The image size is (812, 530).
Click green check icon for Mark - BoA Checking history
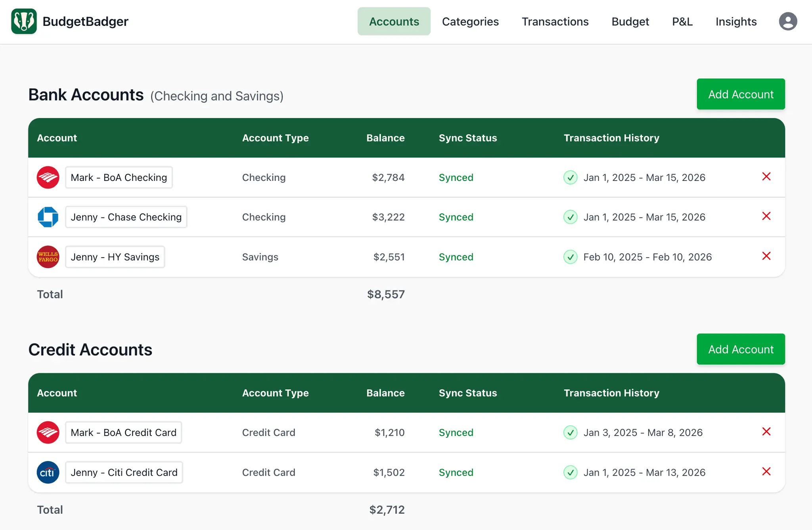pos(570,177)
